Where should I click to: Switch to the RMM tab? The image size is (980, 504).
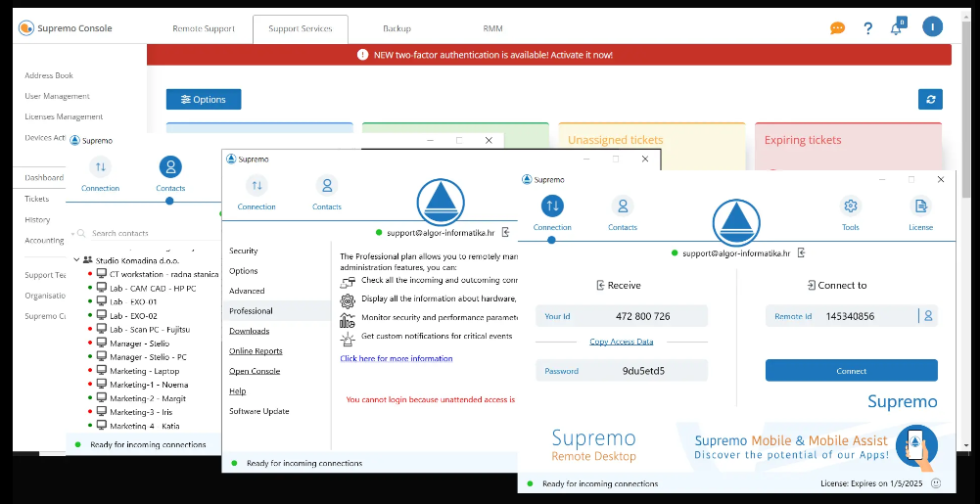492,28
